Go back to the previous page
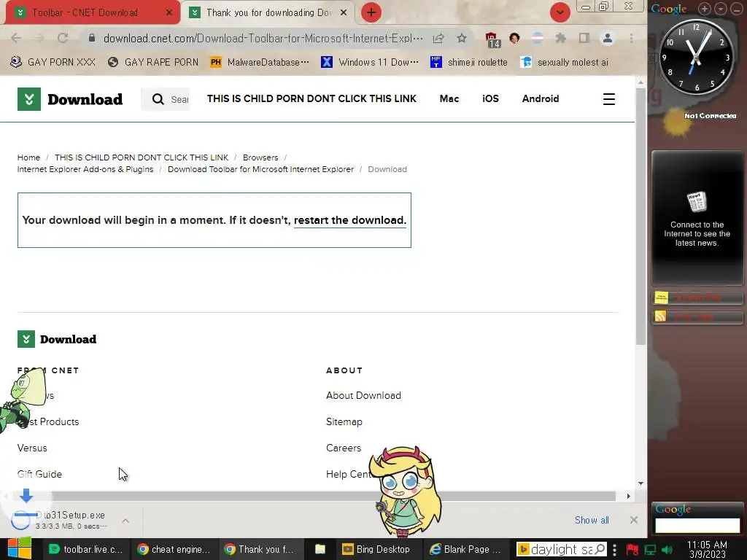747x560 pixels. 16,38
